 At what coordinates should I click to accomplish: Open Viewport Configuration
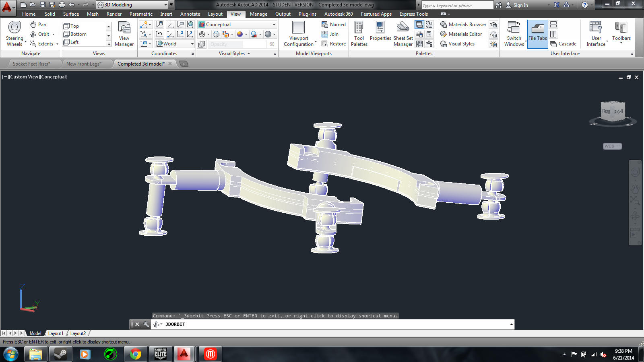(299, 34)
